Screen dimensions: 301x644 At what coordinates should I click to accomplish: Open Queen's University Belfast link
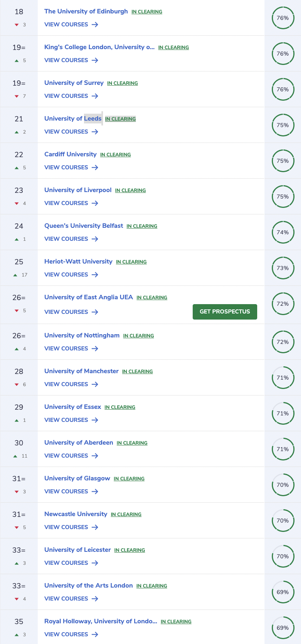[x=84, y=226]
